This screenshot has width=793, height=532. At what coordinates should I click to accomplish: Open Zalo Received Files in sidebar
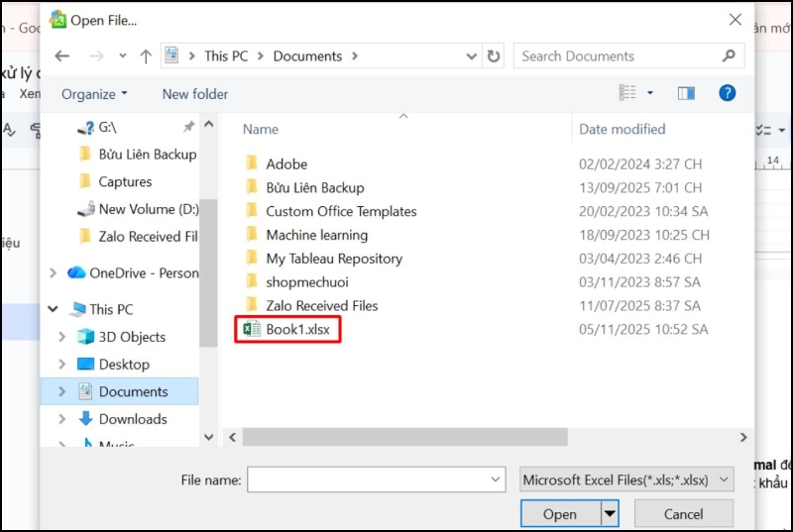(x=138, y=237)
